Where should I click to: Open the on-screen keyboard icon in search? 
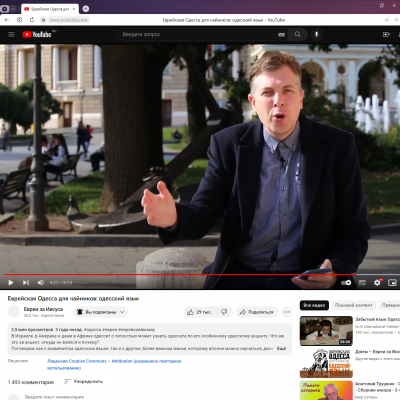(282, 35)
